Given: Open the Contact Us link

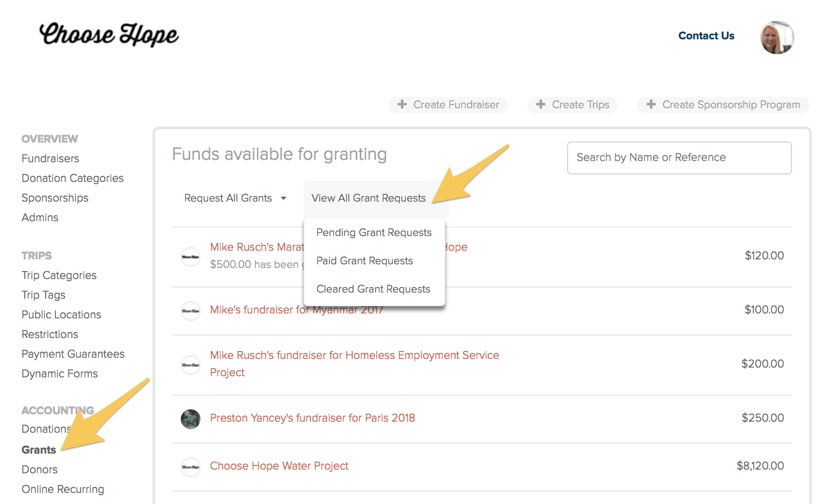Looking at the screenshot, I should tap(707, 36).
